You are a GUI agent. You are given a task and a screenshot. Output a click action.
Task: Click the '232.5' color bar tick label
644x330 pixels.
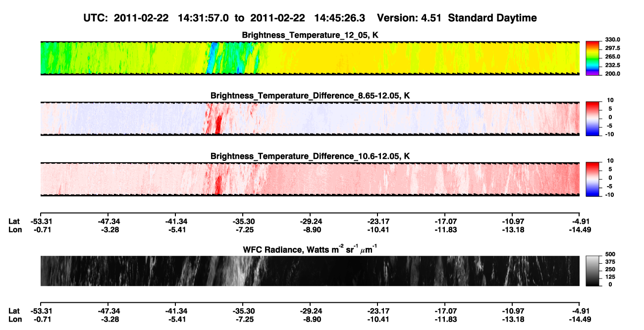(x=612, y=65)
